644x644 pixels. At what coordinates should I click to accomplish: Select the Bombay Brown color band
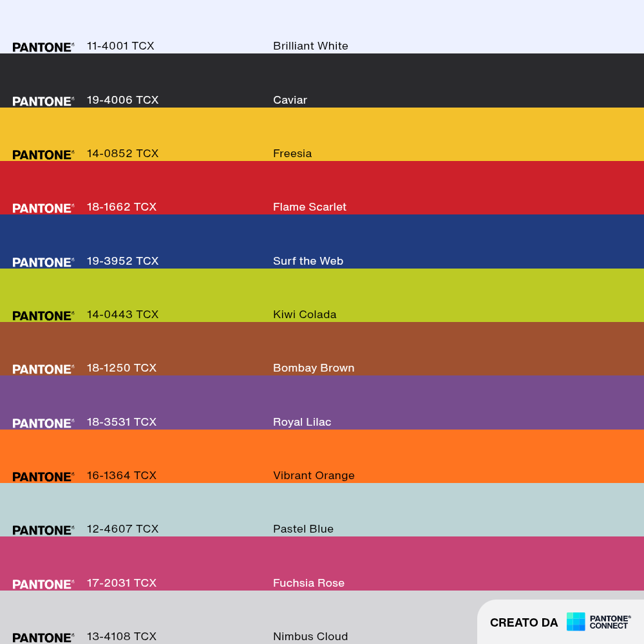click(322, 348)
